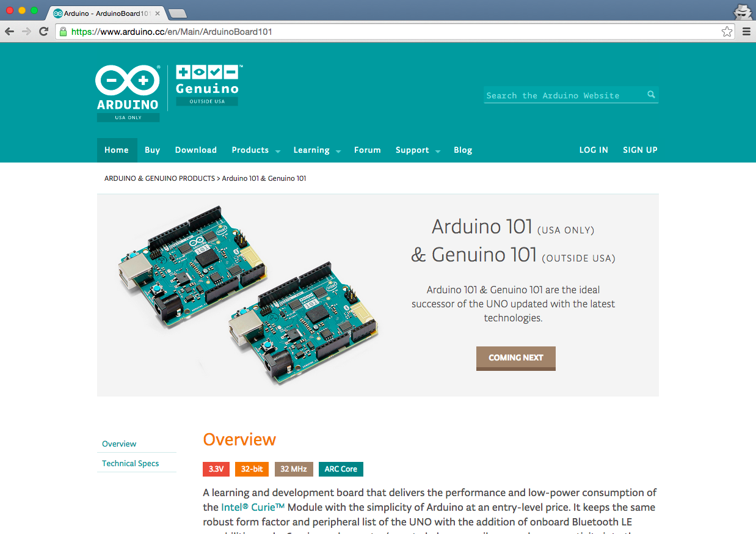Open the Intel Curie Module link
This screenshot has width=756, height=534.
point(253,507)
